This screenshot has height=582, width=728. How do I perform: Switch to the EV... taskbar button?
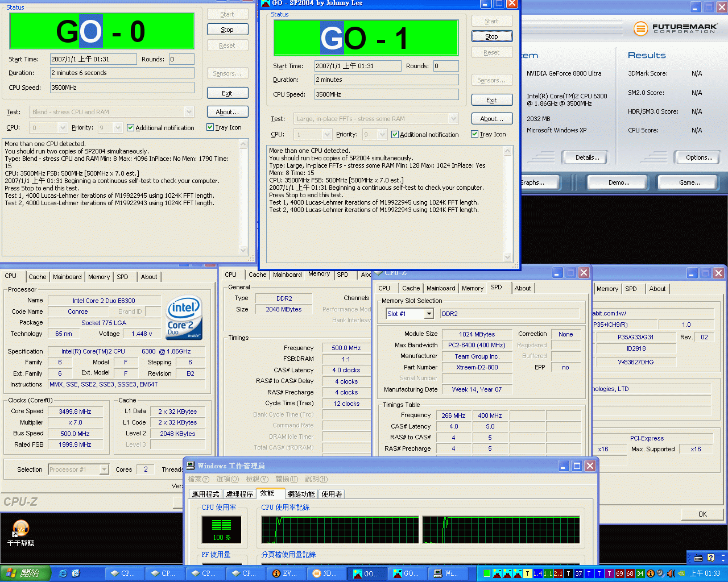click(286, 573)
